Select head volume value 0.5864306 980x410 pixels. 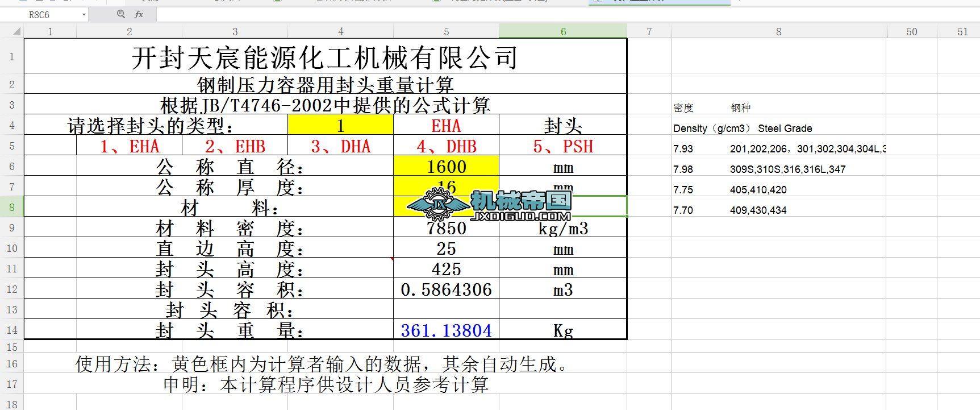(x=446, y=289)
